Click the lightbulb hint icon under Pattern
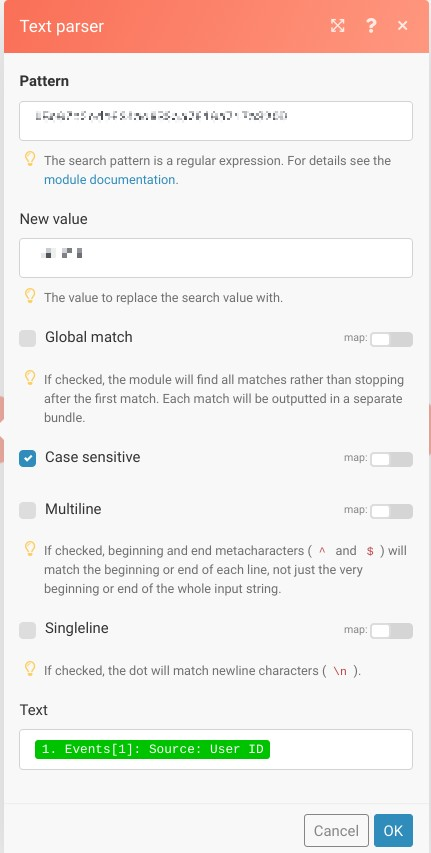Screen dimensions: 431x853 [x=30, y=159]
